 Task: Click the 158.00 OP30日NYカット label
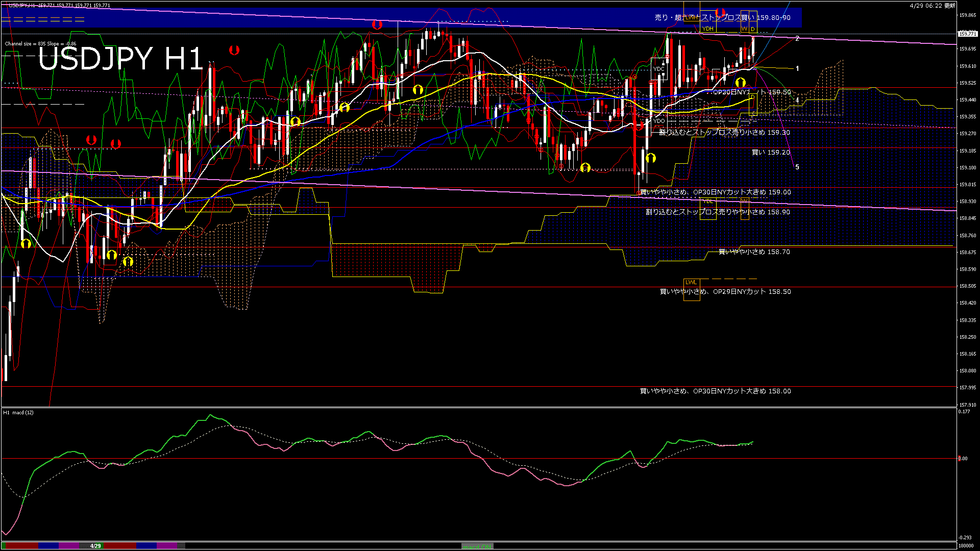click(x=715, y=391)
